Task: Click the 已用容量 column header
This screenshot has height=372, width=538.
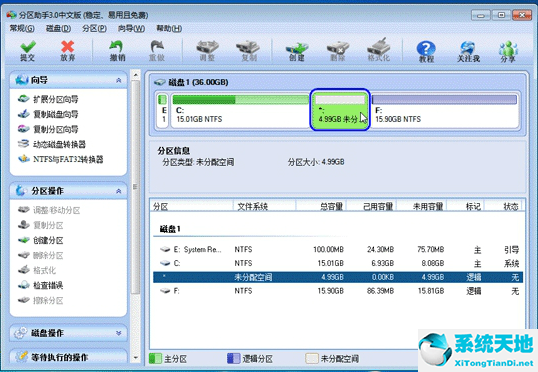Action: click(372, 206)
